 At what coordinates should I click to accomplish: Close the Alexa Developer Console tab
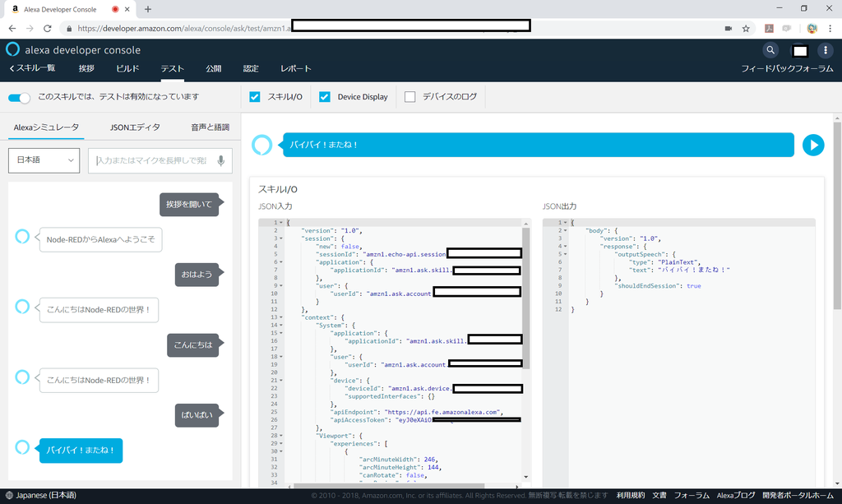tap(127, 9)
